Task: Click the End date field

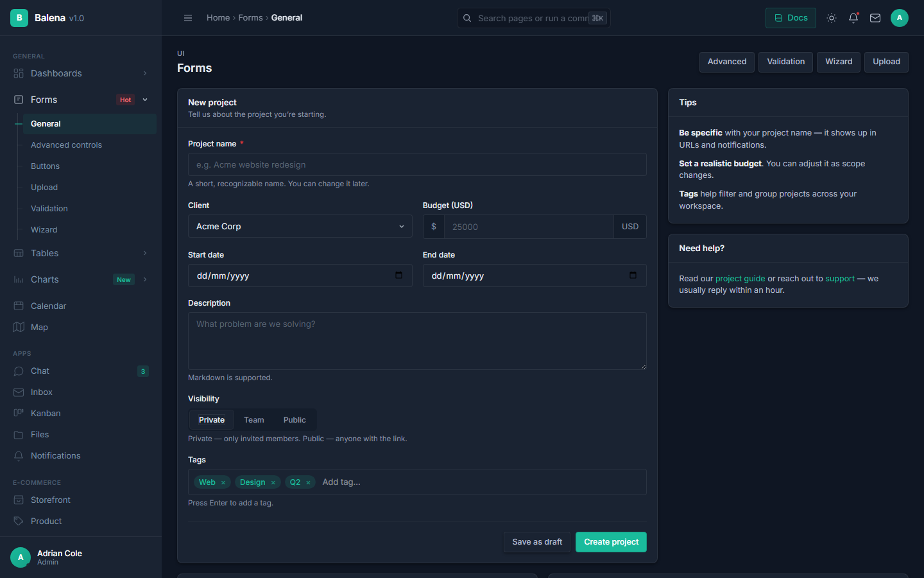Action: [535, 276]
